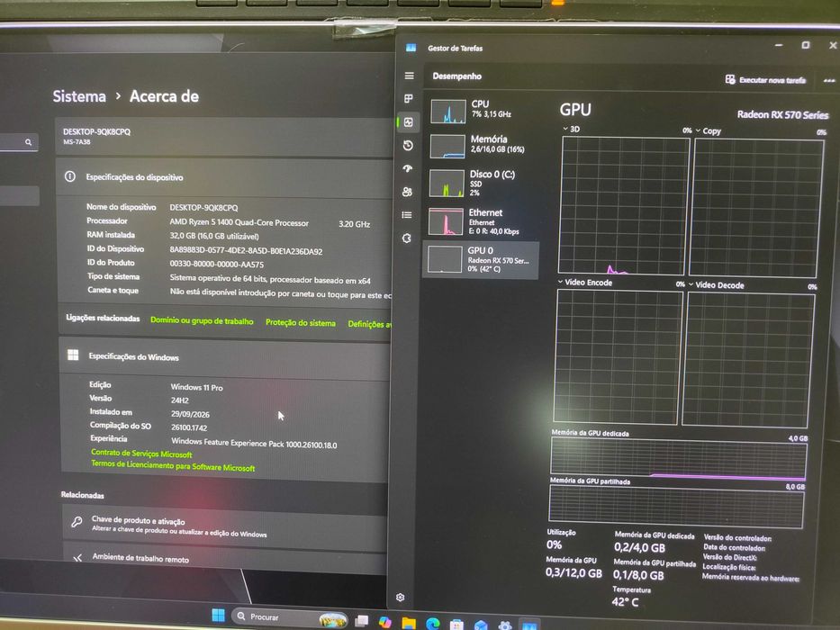Open Microsoft Edge from the taskbar
840x630 pixels.
click(433, 624)
